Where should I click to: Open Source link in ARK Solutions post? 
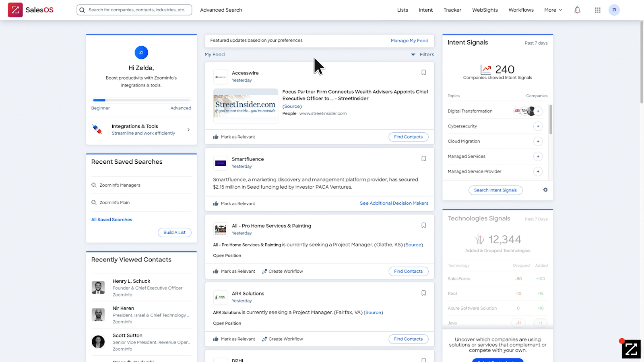pos(373,313)
